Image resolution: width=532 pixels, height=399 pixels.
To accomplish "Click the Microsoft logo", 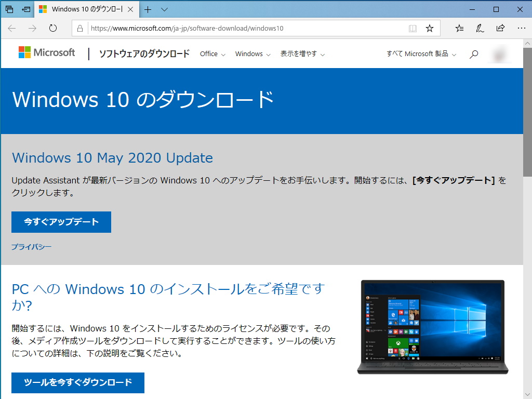I will (46, 52).
